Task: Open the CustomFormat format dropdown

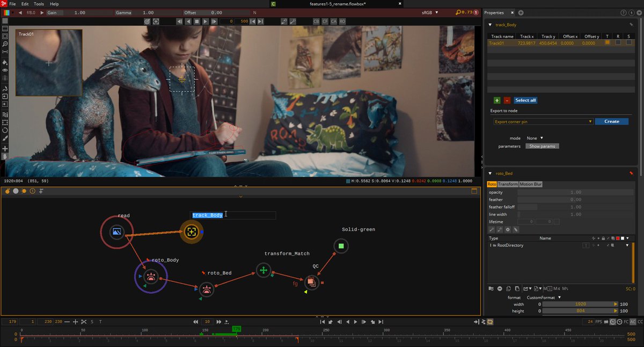Action: [544, 297]
